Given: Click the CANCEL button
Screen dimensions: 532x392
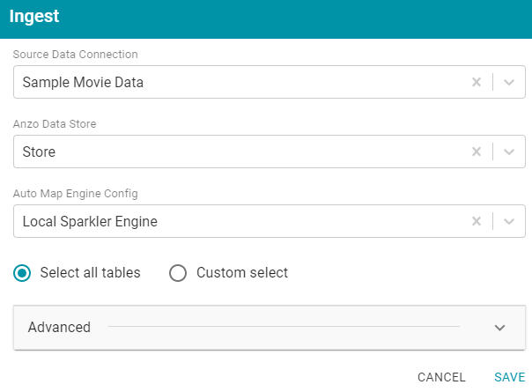Looking at the screenshot, I should pyautogui.click(x=441, y=377).
